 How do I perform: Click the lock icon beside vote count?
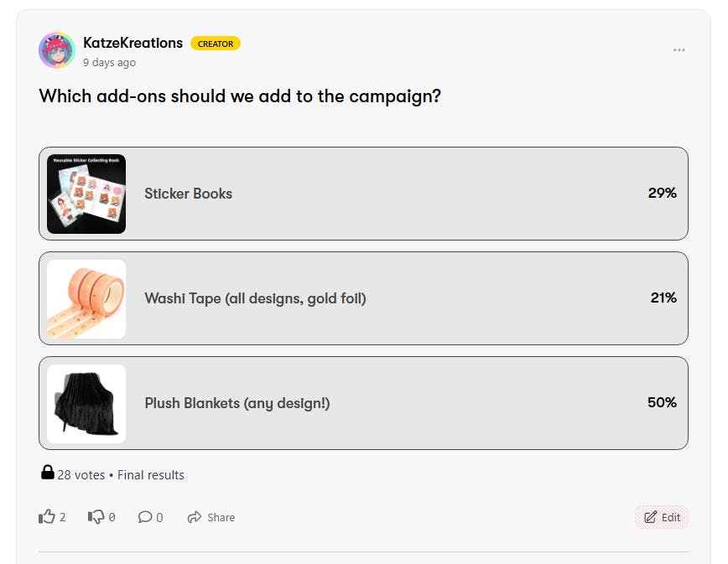[48, 473]
